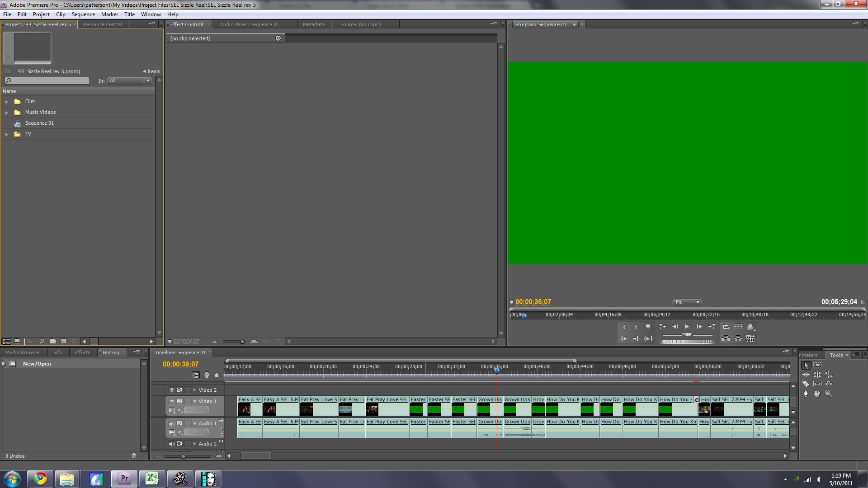This screenshot has height=488, width=868.
Task: Open the Sequence menu from menu bar
Action: (84, 14)
